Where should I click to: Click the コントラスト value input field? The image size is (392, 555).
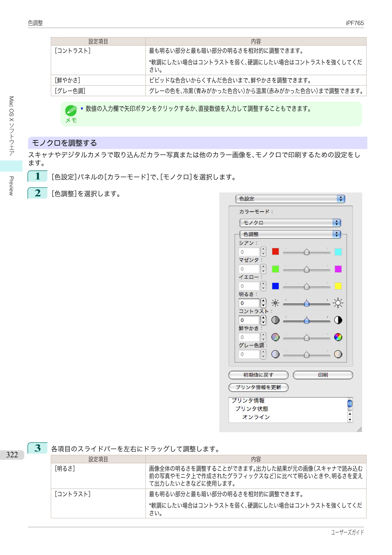tap(249, 320)
